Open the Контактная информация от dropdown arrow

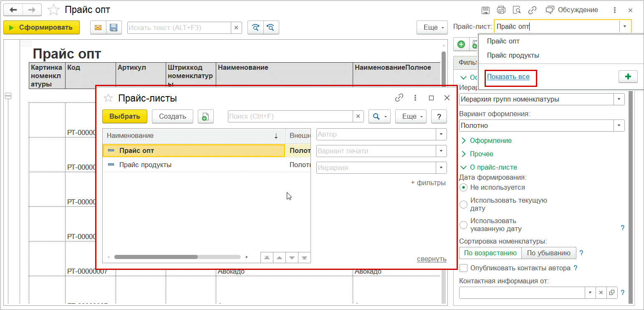pos(591,293)
